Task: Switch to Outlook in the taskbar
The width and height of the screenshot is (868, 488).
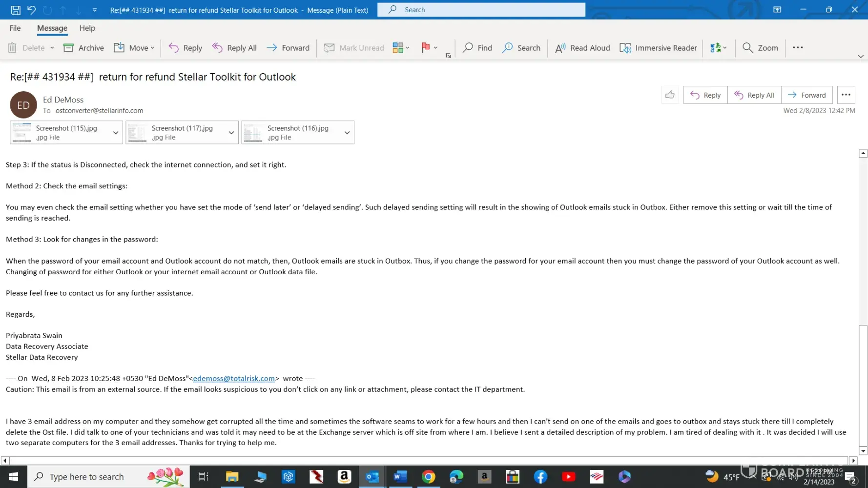Action: [372, 477]
